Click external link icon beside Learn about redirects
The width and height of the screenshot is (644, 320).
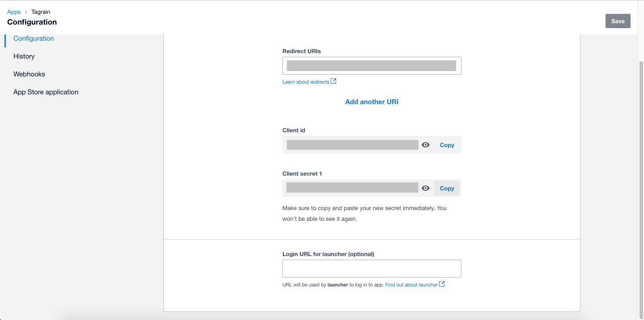click(333, 81)
